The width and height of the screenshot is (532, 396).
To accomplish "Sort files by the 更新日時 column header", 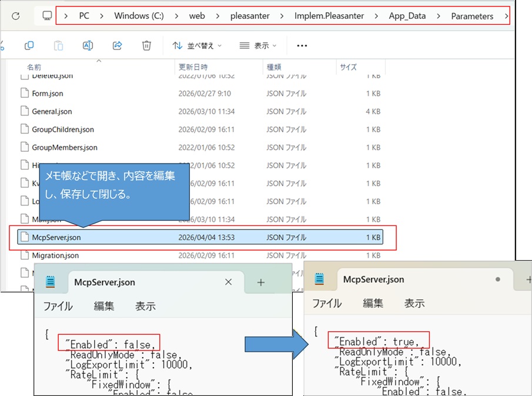I will tap(193, 67).
